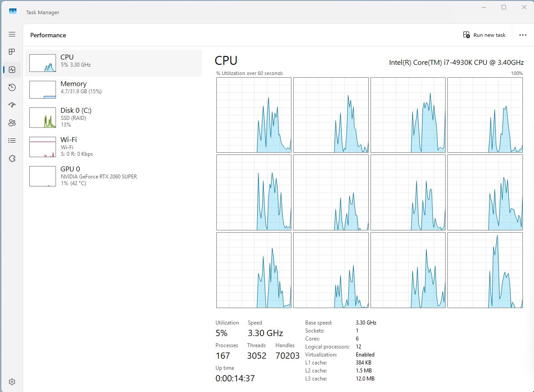Click the Threads count 3052
The height and width of the screenshot is (392, 534).
pyautogui.click(x=257, y=356)
